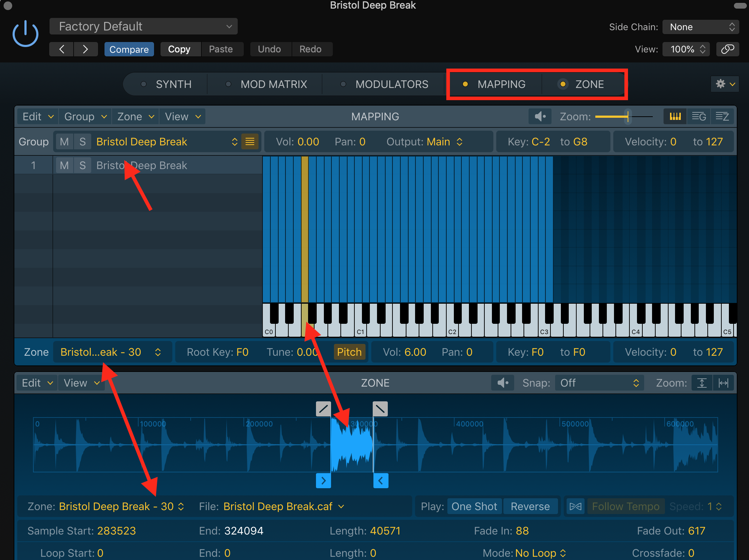Expand the Side Chain None dropdown
The height and width of the screenshot is (560, 749).
click(x=701, y=27)
